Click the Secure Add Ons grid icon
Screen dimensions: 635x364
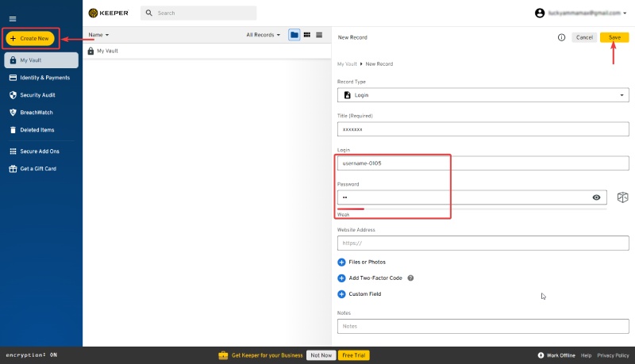point(13,151)
